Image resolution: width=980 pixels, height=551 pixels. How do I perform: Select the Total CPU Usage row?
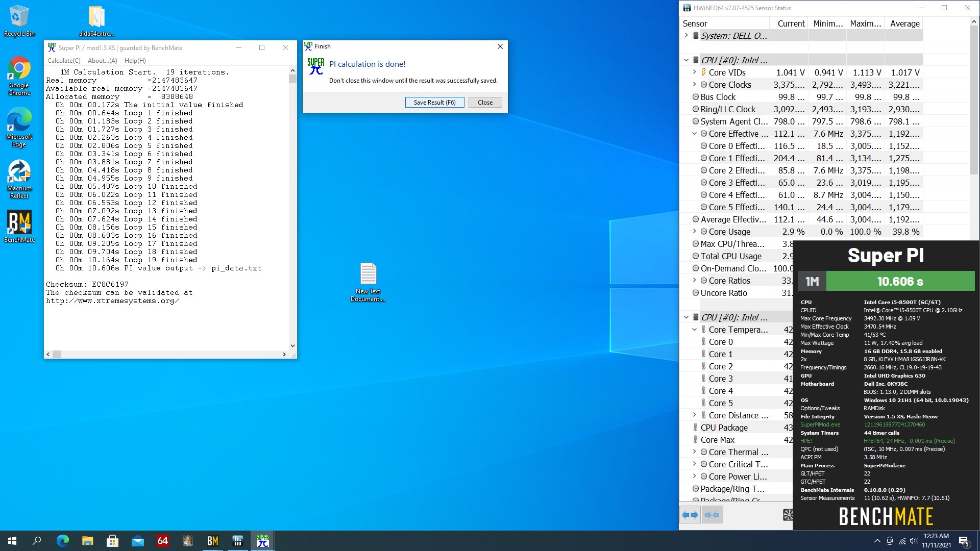point(736,256)
